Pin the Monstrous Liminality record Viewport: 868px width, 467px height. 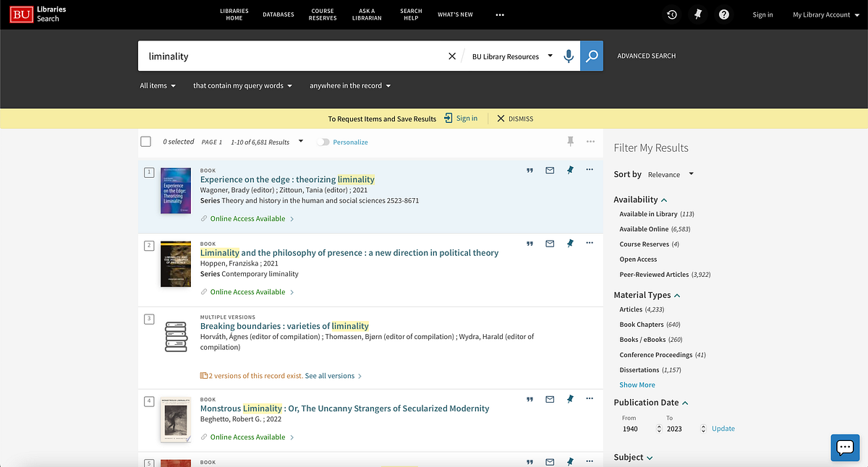[x=570, y=398]
